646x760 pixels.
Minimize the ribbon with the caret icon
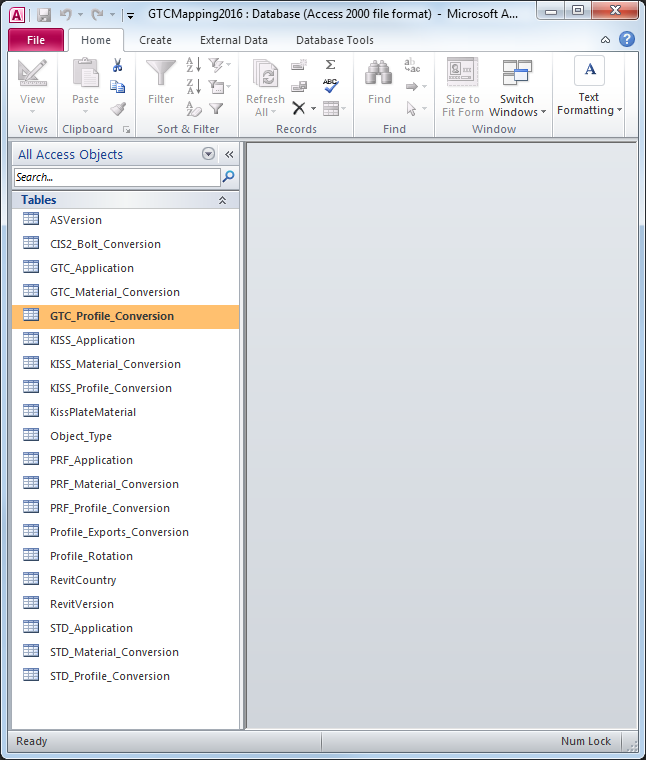click(605, 40)
